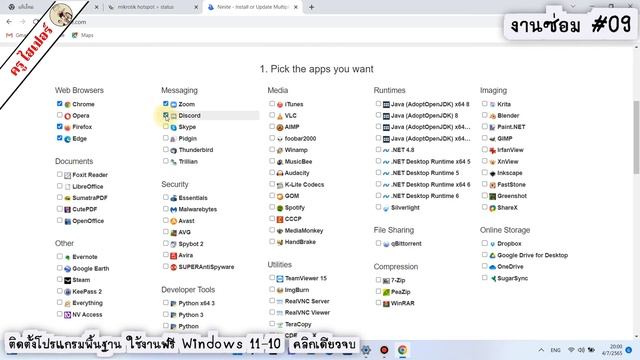Toggle the Discord checkbox
The image size is (640, 360).
[x=166, y=115]
